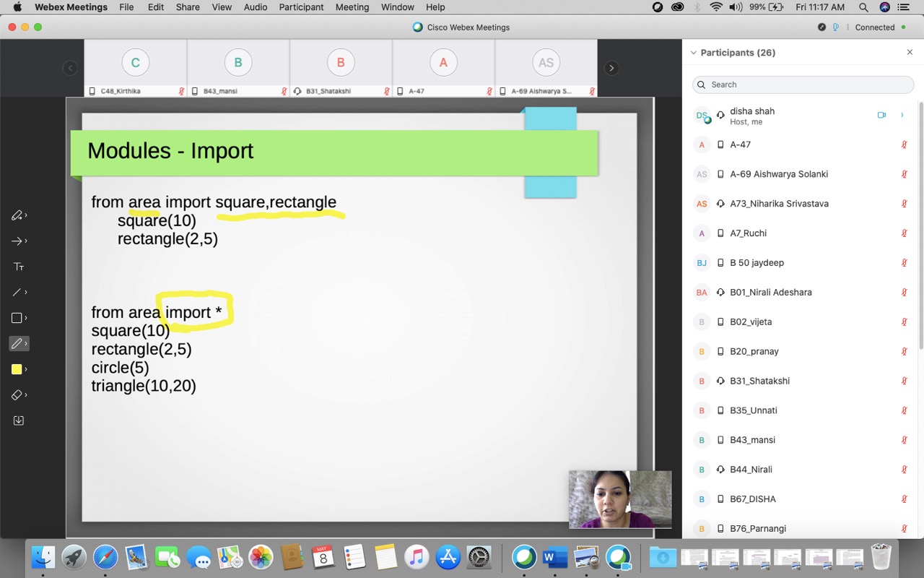The image size is (924, 578).
Task: Select B76_Parnangi in the participants list
Action: tap(800, 528)
